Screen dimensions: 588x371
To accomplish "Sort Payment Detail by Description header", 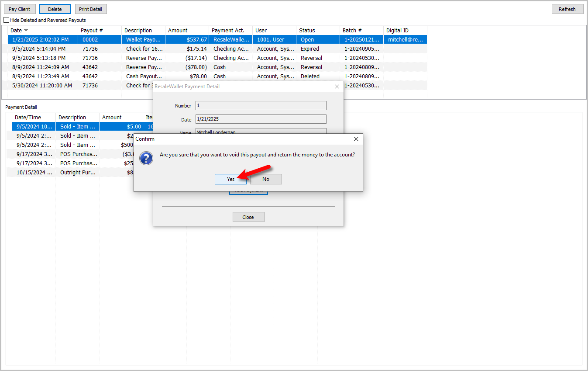I will pyautogui.click(x=77, y=118).
